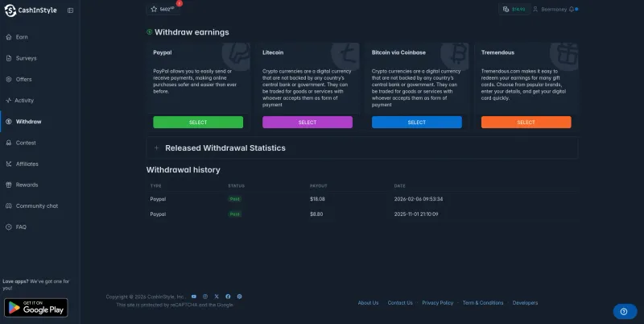Click the Withdraw earnings heading
Viewport: 644px width, 324px height.
coord(192,32)
